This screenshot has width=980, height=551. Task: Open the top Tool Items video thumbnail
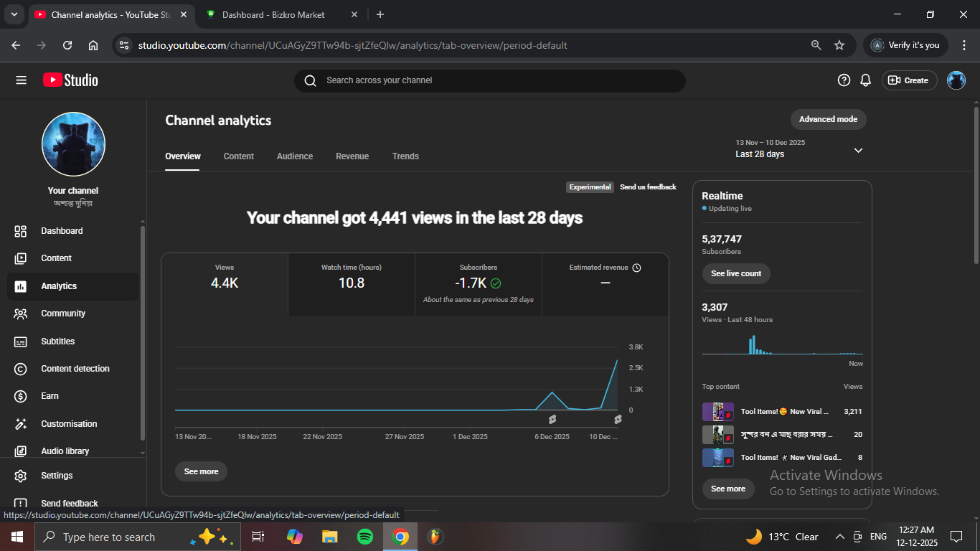click(717, 412)
